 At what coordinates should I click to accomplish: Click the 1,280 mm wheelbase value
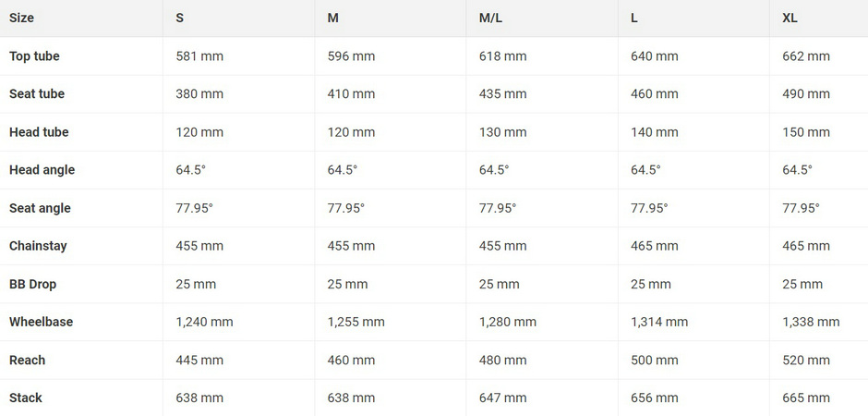[x=508, y=322]
